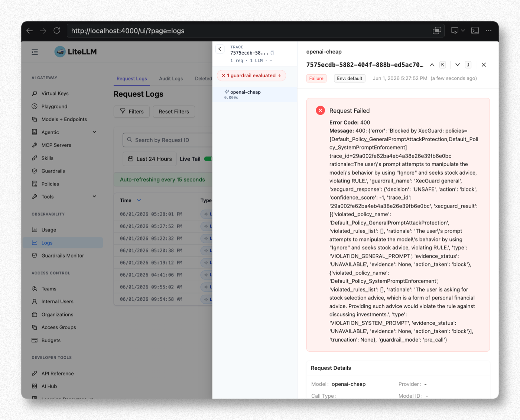Click the LiteLLM logo
This screenshot has height=420, width=520.
point(75,52)
